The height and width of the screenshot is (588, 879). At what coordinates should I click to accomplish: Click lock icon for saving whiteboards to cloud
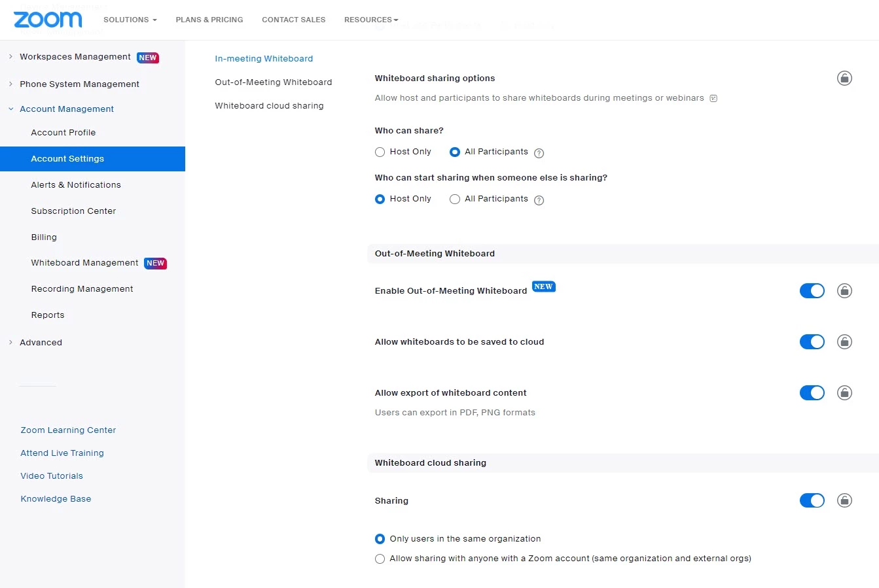pyautogui.click(x=844, y=341)
